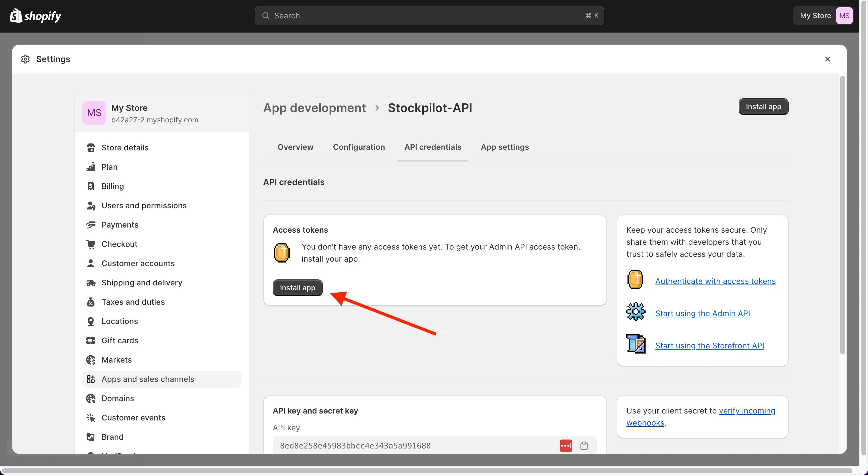Image resolution: width=868 pixels, height=475 pixels.
Task: Click the Customer events icon
Action: coord(91,418)
